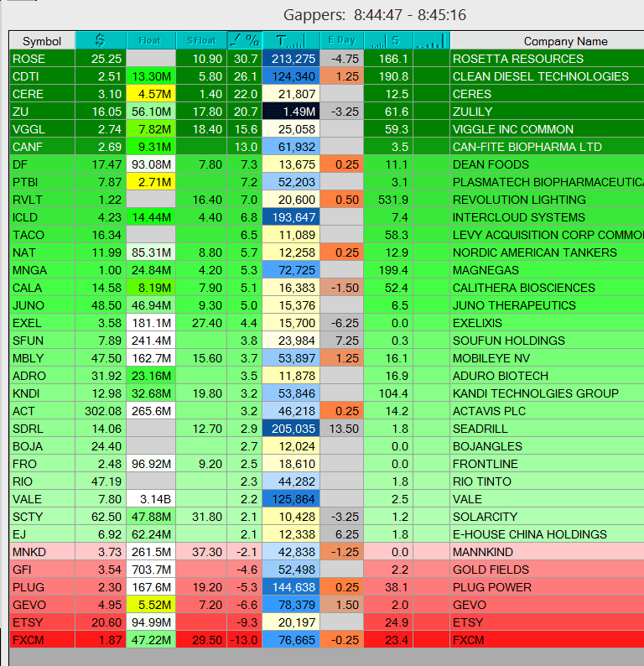The width and height of the screenshot is (644, 666).
Task: Click the BOJANGLES company name
Action: (487, 446)
